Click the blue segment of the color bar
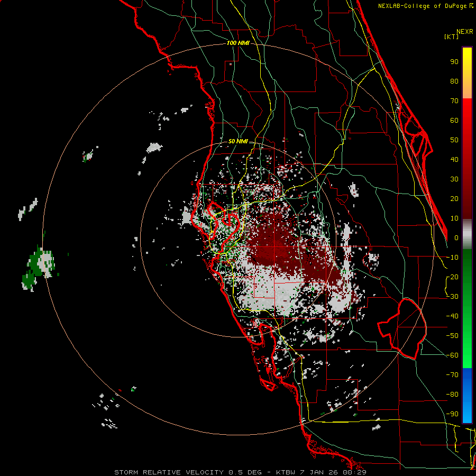This screenshot has width=476, height=476. point(467,396)
